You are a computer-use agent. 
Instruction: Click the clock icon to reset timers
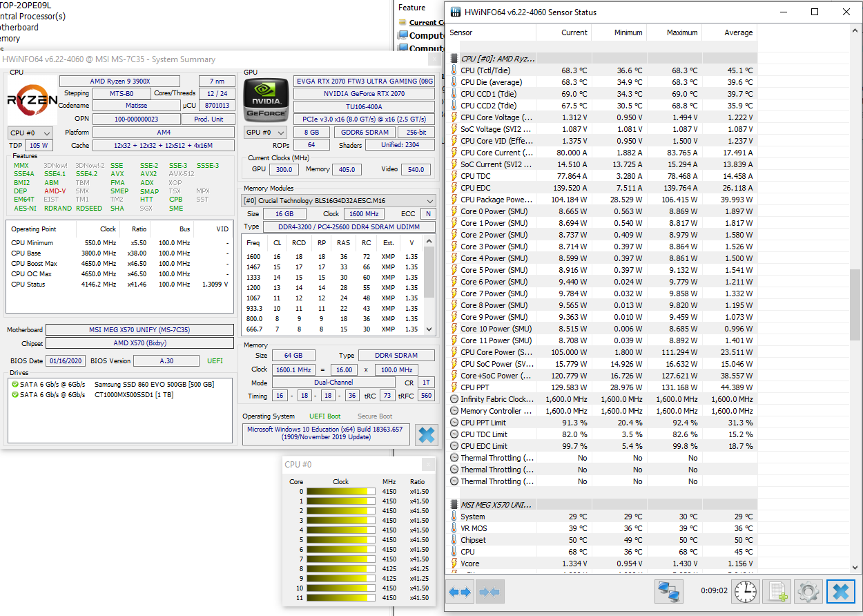pyautogui.click(x=745, y=591)
